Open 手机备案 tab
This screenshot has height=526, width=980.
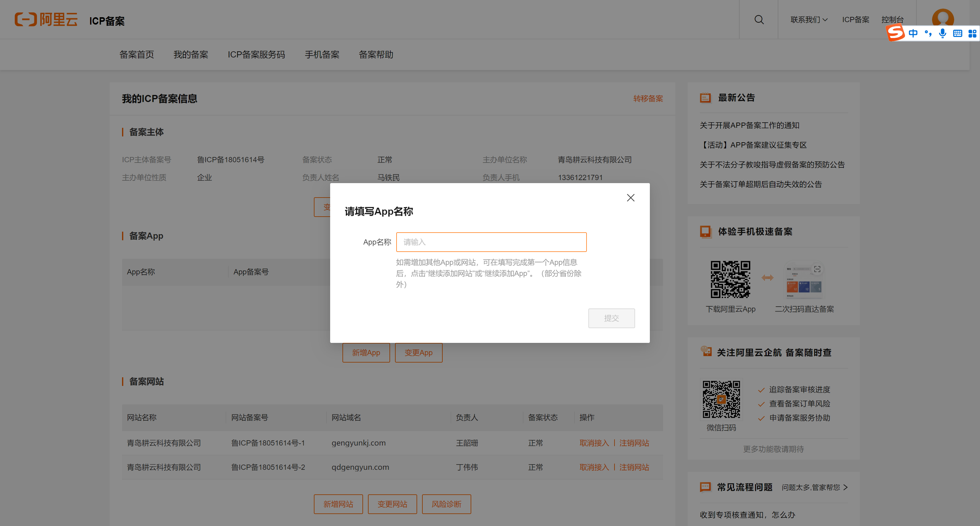click(x=322, y=55)
